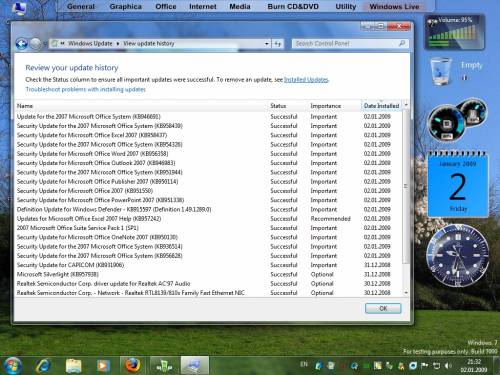The image size is (500, 375).
Task: Click the EN language indicator
Action: click(304, 364)
